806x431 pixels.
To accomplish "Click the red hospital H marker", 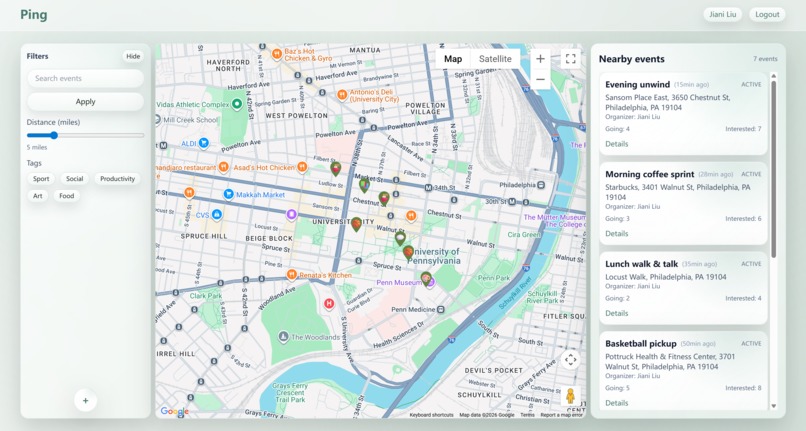I will coord(329,304).
